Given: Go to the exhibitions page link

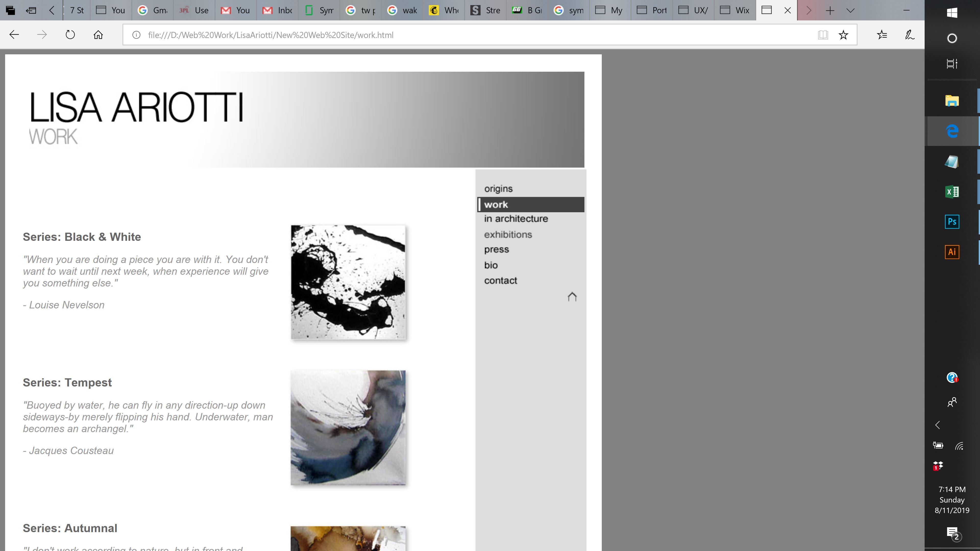Looking at the screenshot, I should coord(508,235).
